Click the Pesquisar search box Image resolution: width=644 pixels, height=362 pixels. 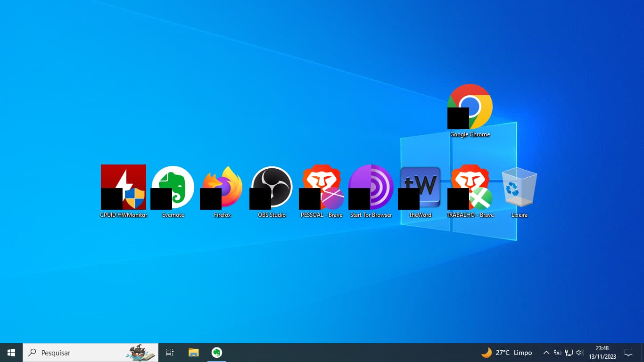tap(91, 353)
